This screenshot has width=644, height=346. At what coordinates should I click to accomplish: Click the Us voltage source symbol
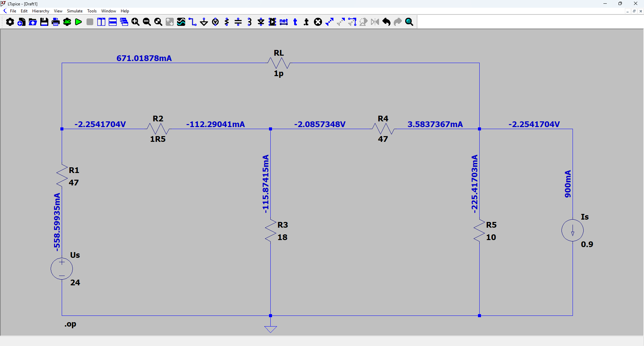62,269
